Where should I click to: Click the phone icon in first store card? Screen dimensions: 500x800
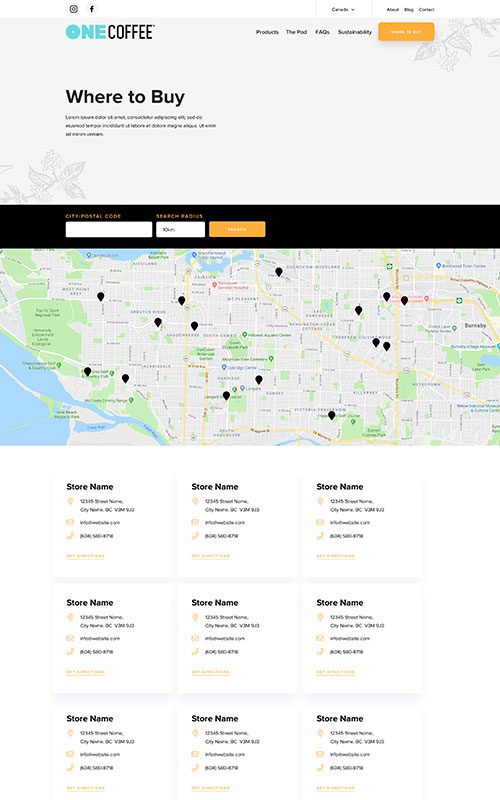pos(70,535)
